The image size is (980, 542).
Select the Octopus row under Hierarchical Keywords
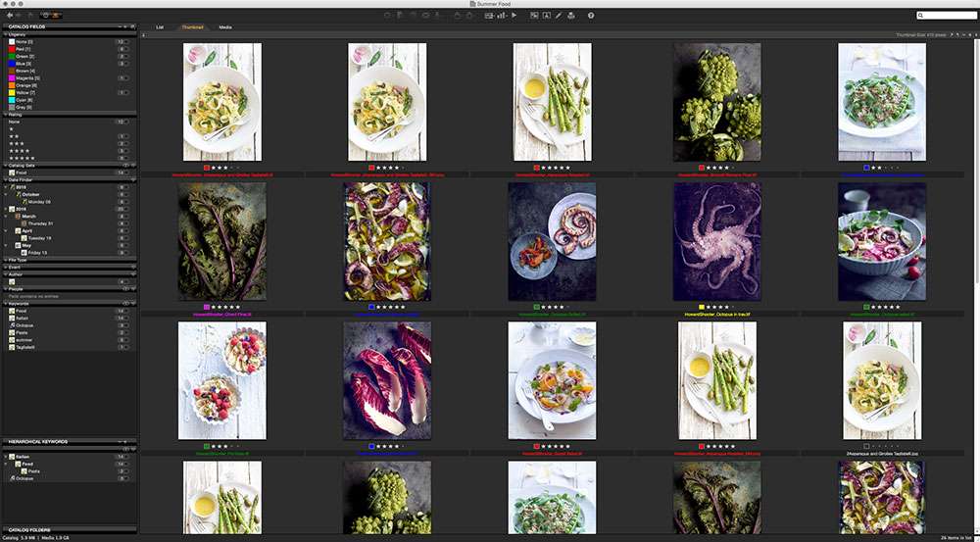(69, 478)
